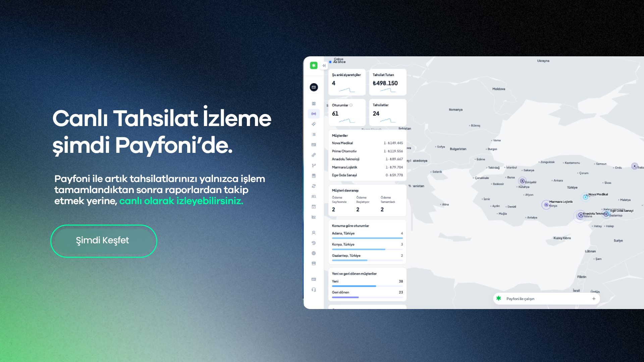Open the headset support icon

pos(314,290)
